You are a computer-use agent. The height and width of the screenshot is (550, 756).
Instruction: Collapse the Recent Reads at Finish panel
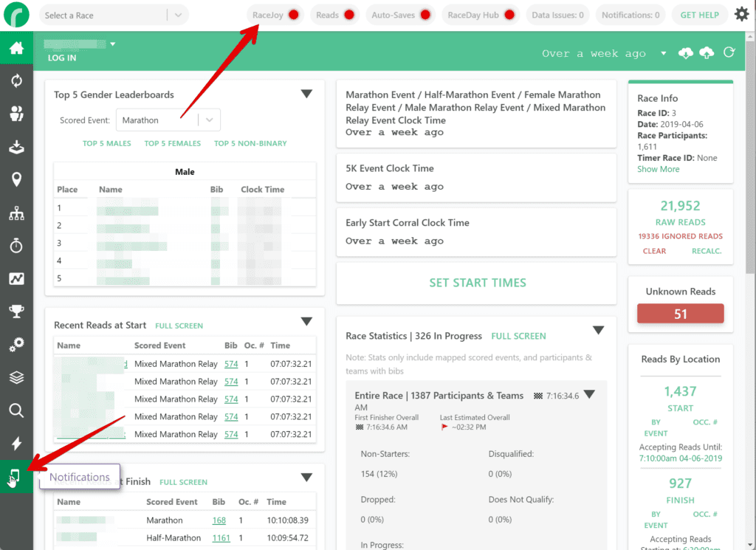point(306,478)
